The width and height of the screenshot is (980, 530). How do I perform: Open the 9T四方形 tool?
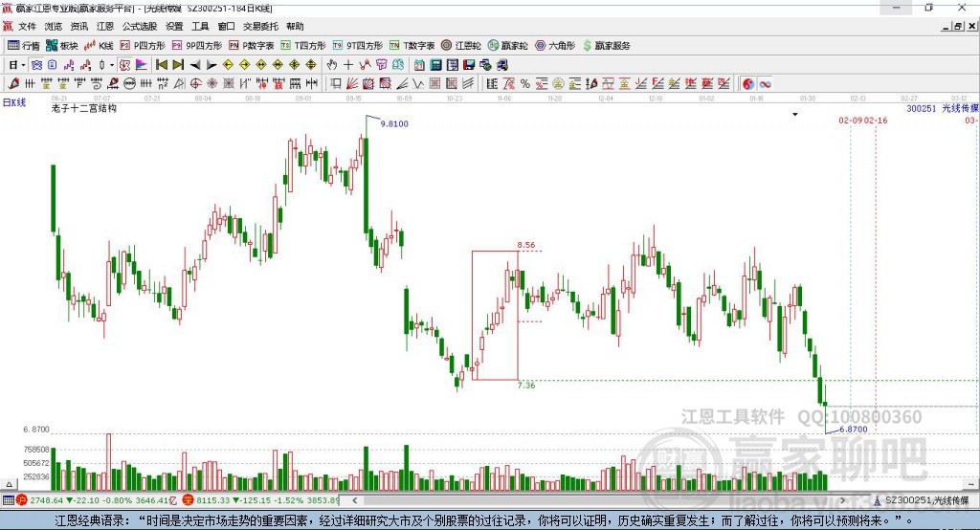pyautogui.click(x=358, y=46)
